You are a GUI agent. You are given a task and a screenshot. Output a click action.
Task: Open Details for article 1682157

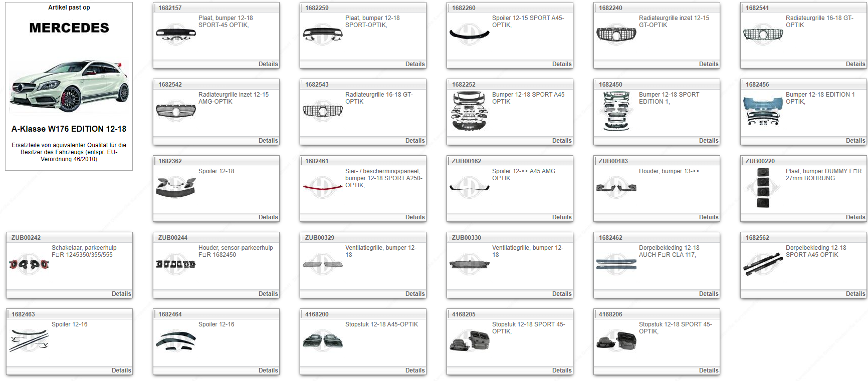click(x=268, y=64)
